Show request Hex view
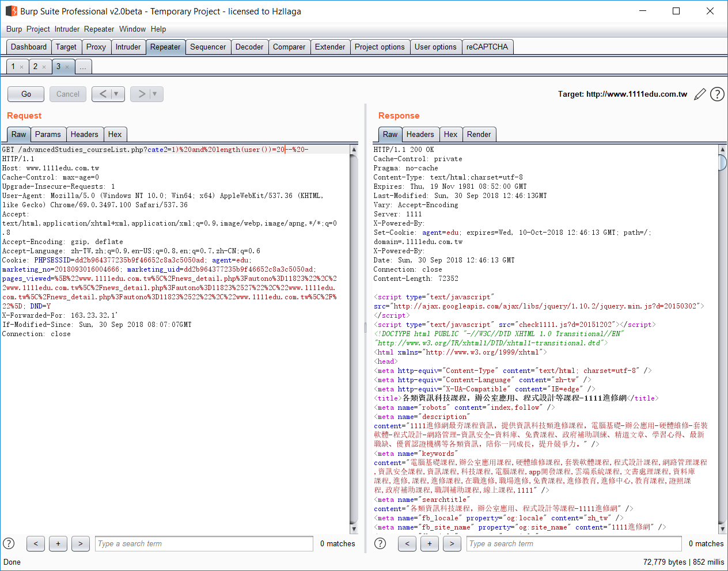728x571 pixels. click(x=115, y=134)
